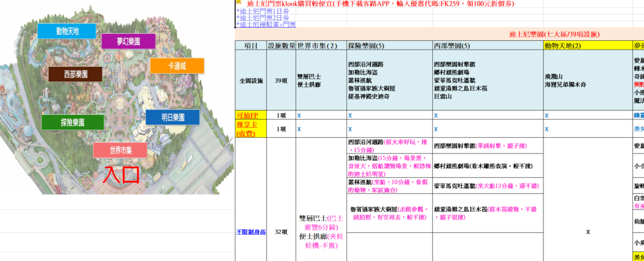The image size is (644, 261).
Task: Select the 探險樂園 facilities list cell in 全園設施 row
Action: (390, 81)
